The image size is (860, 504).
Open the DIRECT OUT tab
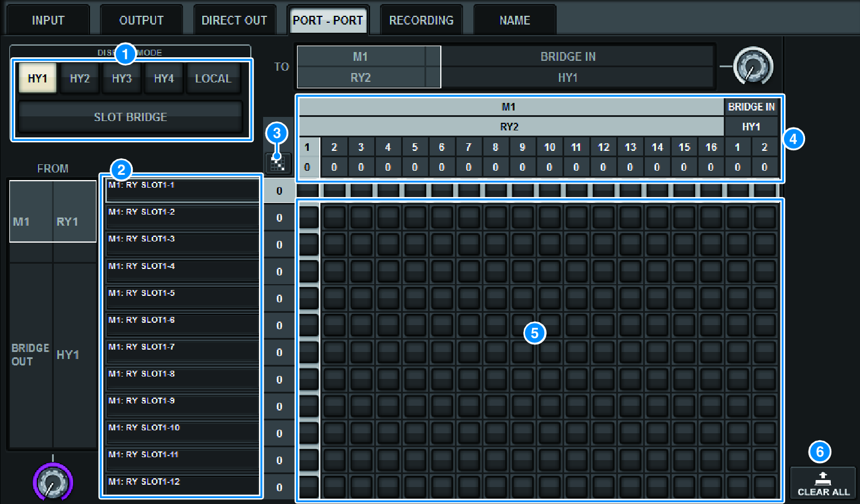234,20
